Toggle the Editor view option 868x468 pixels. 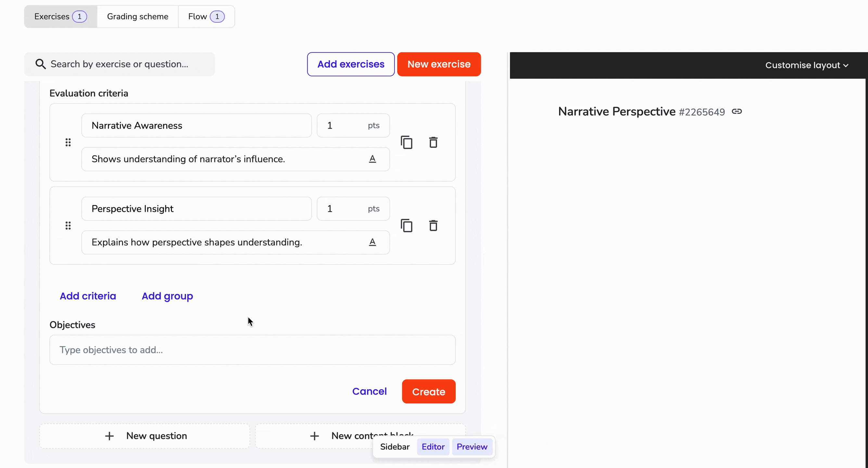pos(433,447)
